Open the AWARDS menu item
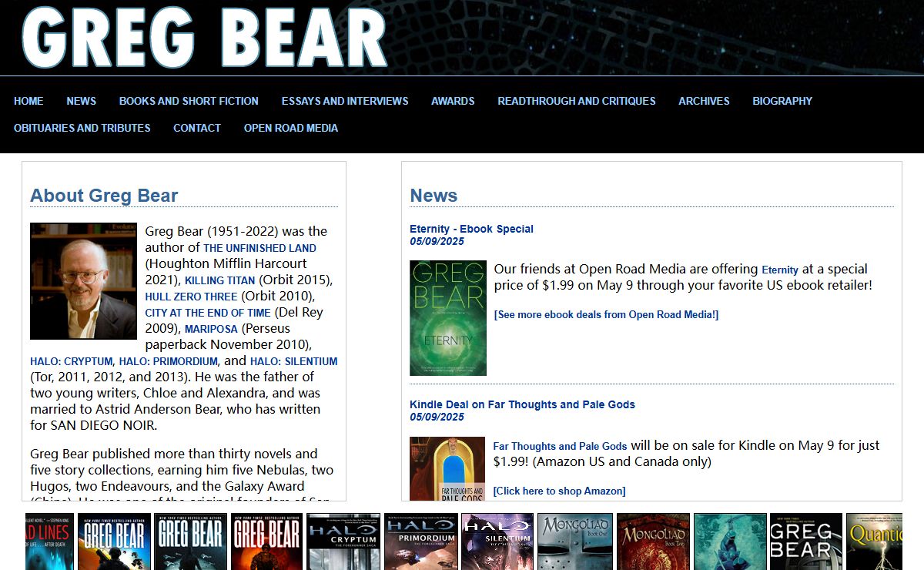The image size is (924, 570). [x=453, y=101]
